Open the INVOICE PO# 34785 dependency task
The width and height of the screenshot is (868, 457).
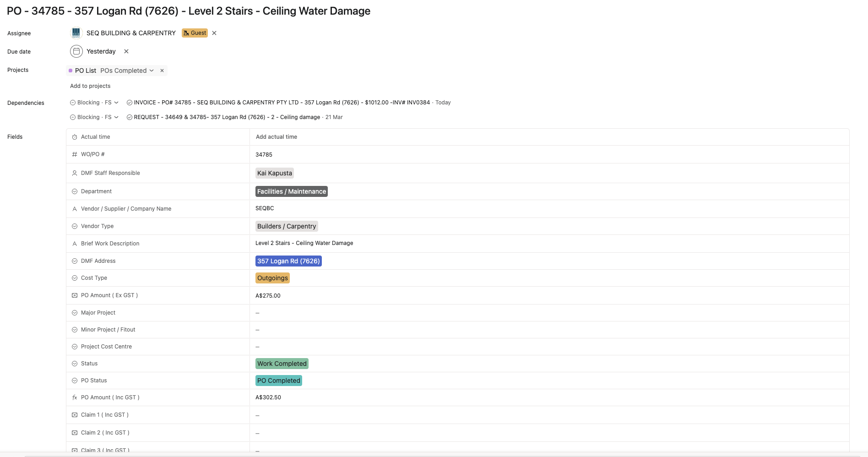[282, 103]
